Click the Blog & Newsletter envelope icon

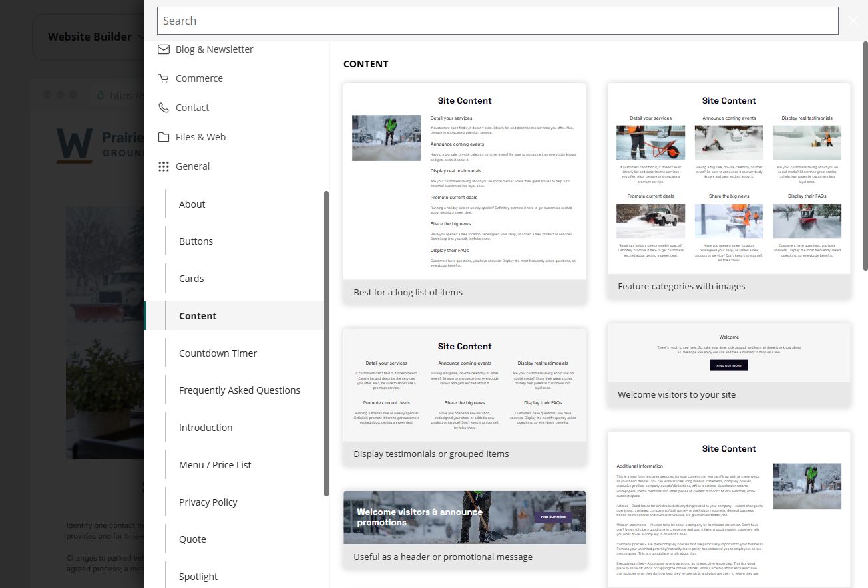click(x=163, y=49)
